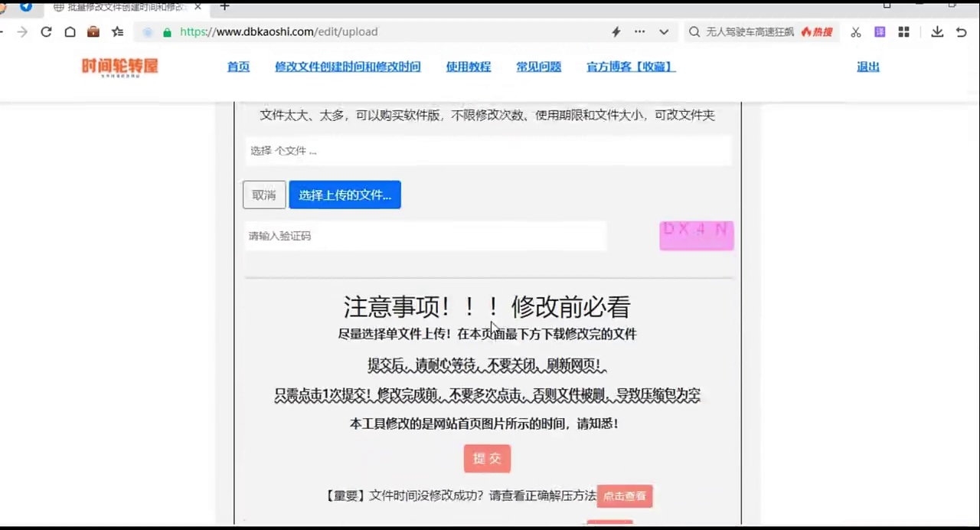
Task: Reload the page with refresh icon
Action: point(46,32)
